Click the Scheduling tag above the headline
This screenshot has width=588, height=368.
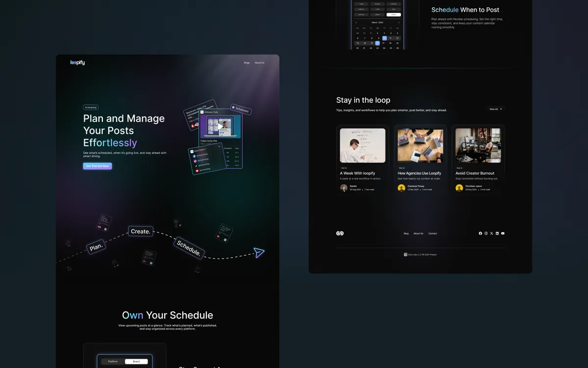click(91, 107)
